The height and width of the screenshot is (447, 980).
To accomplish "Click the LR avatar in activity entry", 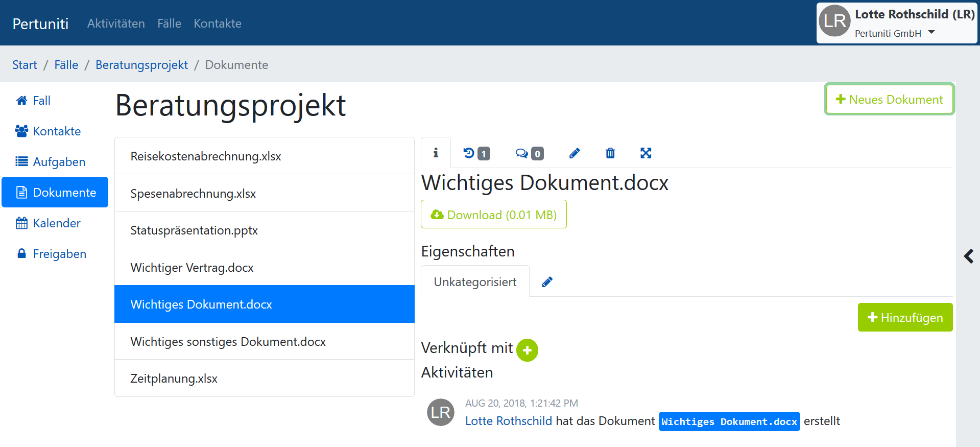I will click(441, 412).
